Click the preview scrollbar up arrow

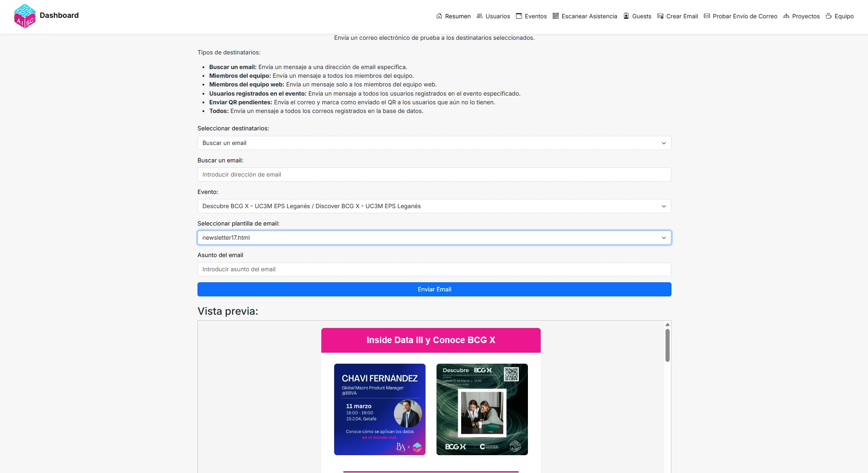coord(667,324)
